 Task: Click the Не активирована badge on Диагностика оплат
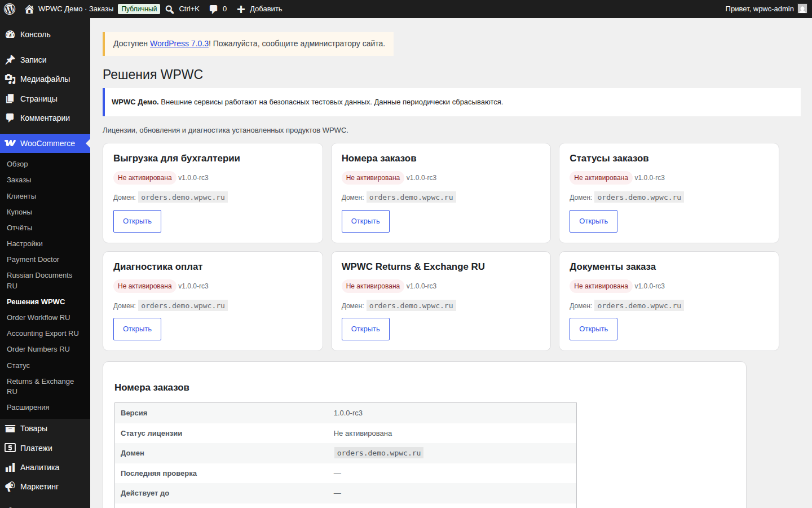click(x=144, y=286)
